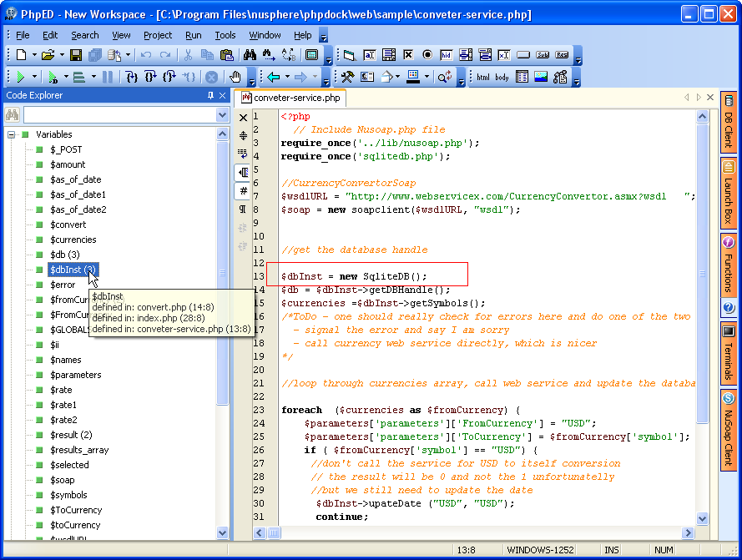This screenshot has width=742, height=560.
Task: Open the Code Explorer search dropdown
Action: 222,115
